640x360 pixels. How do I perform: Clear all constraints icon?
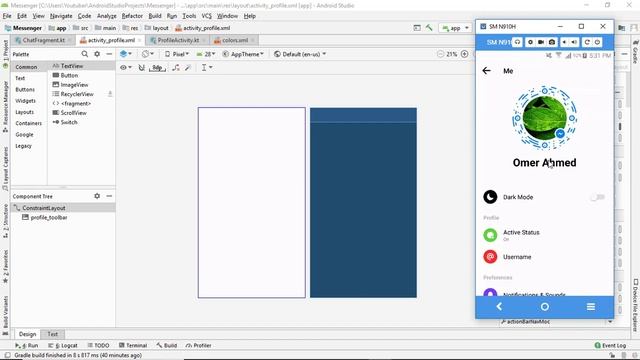[176, 67]
